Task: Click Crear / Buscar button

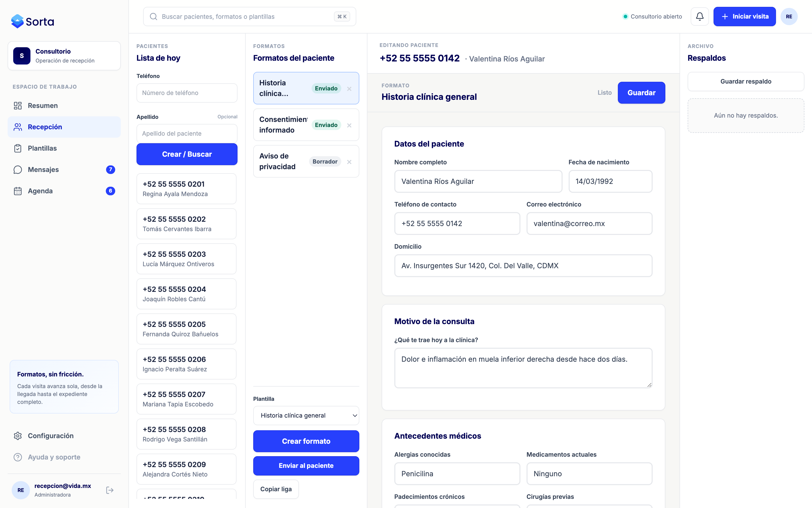Action: click(187, 154)
